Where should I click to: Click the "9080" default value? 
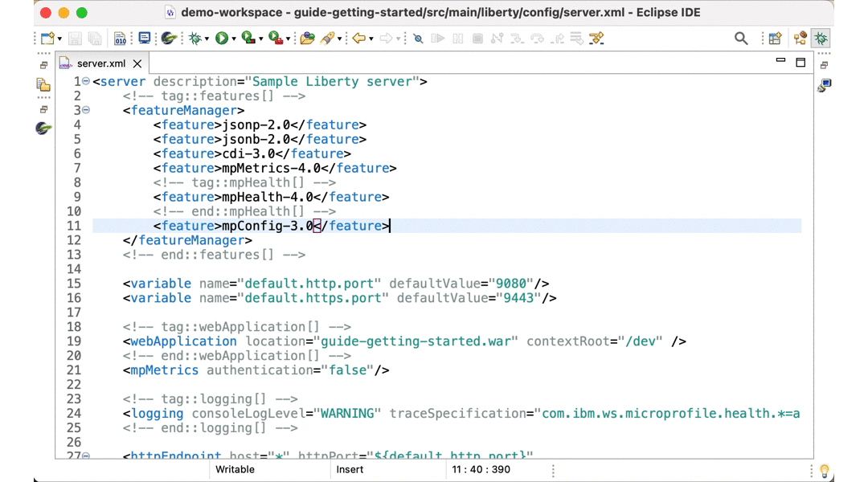[511, 284]
